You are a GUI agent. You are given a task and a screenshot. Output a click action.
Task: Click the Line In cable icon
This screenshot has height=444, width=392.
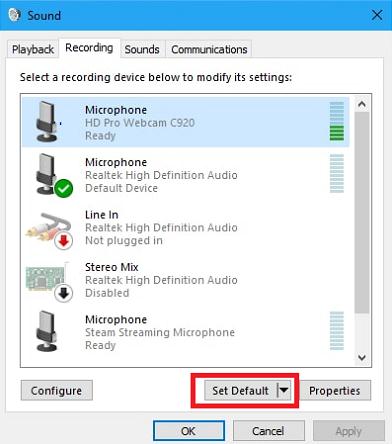pyautogui.click(x=50, y=231)
